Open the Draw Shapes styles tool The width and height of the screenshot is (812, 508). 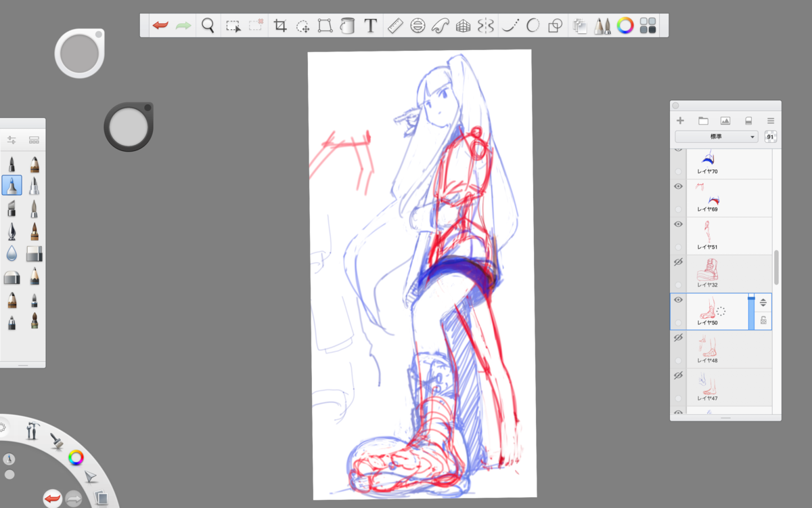coord(555,26)
